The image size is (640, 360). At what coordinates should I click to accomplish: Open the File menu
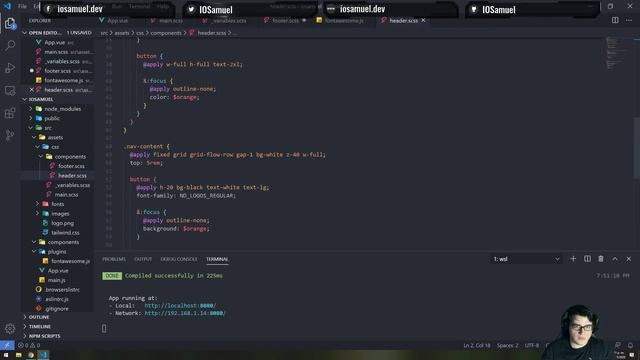point(22,6)
